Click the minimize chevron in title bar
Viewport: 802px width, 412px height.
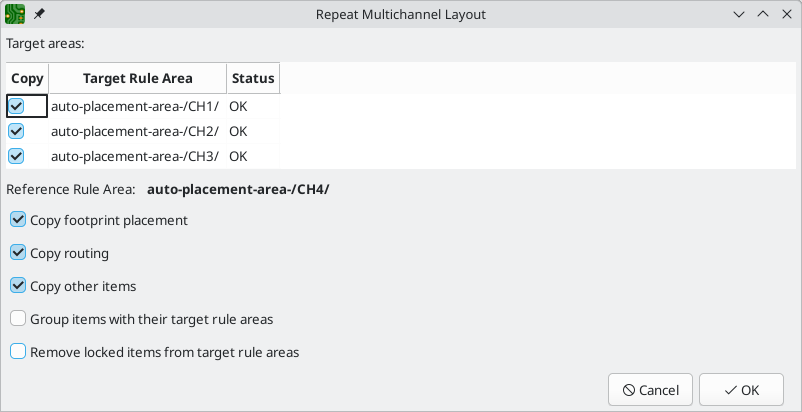(x=739, y=15)
